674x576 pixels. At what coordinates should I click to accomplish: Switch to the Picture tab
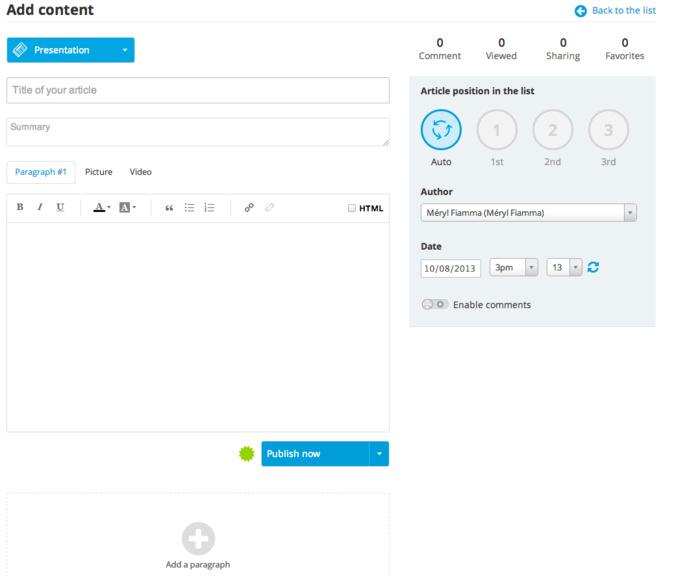(98, 172)
